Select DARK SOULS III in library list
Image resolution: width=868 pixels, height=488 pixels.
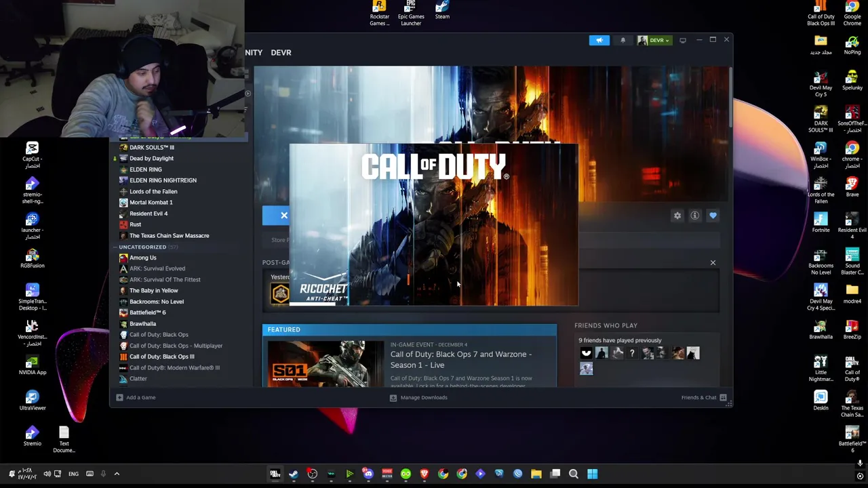click(x=152, y=147)
